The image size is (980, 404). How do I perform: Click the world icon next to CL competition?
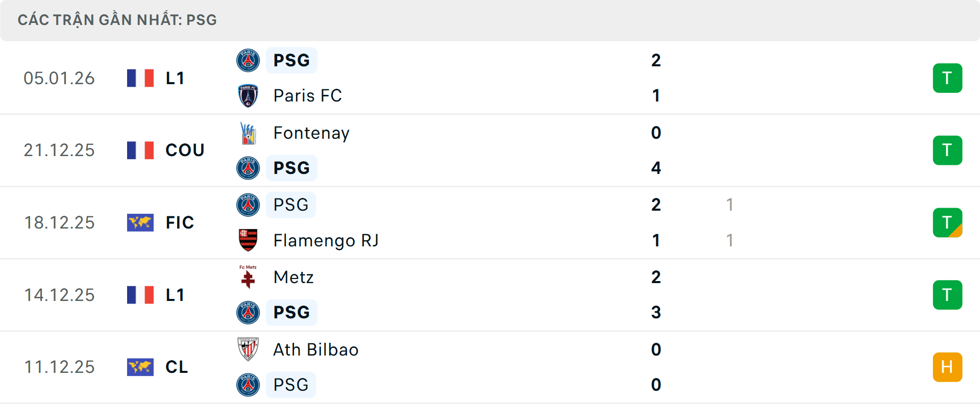coord(140,367)
